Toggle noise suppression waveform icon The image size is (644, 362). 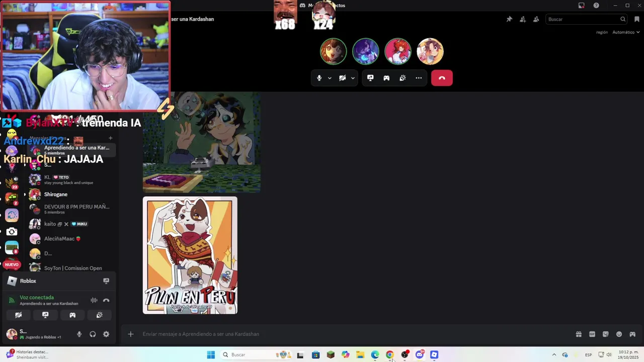(94, 300)
